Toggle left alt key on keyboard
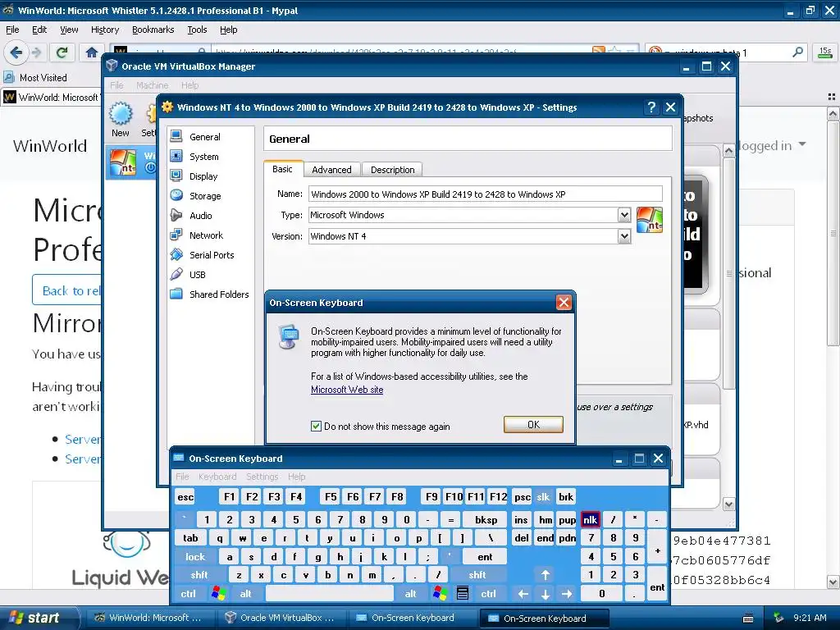The image size is (840, 630). [246, 594]
